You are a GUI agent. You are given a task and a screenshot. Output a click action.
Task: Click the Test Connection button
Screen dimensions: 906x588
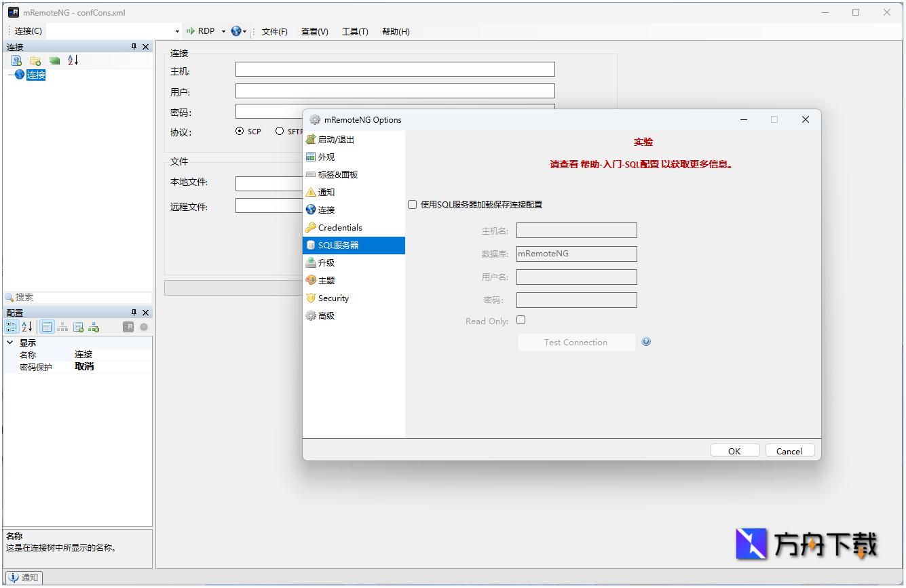(x=576, y=342)
